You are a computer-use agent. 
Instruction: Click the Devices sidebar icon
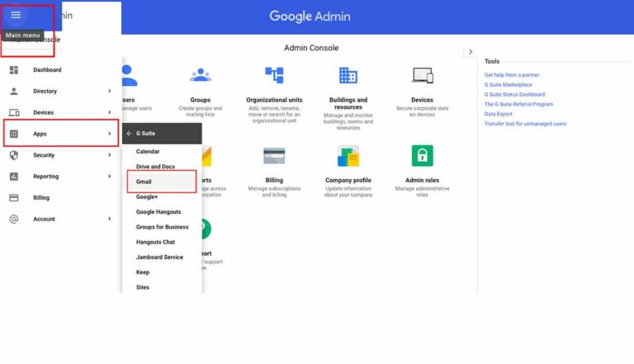point(14,112)
